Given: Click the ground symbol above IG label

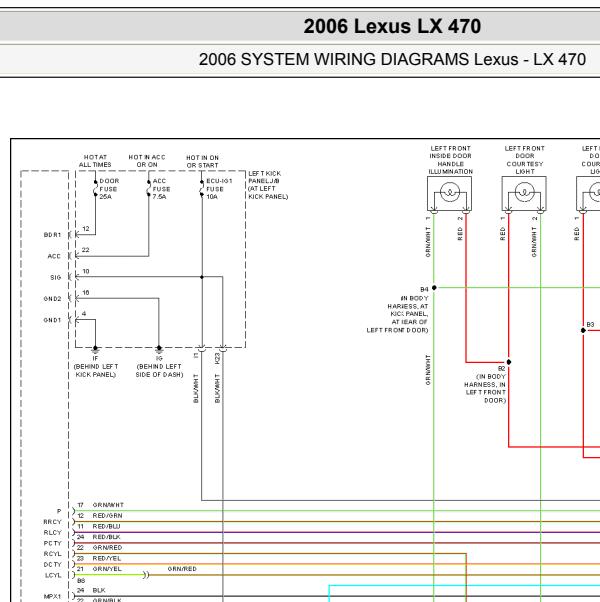Looking at the screenshot, I should click(159, 350).
